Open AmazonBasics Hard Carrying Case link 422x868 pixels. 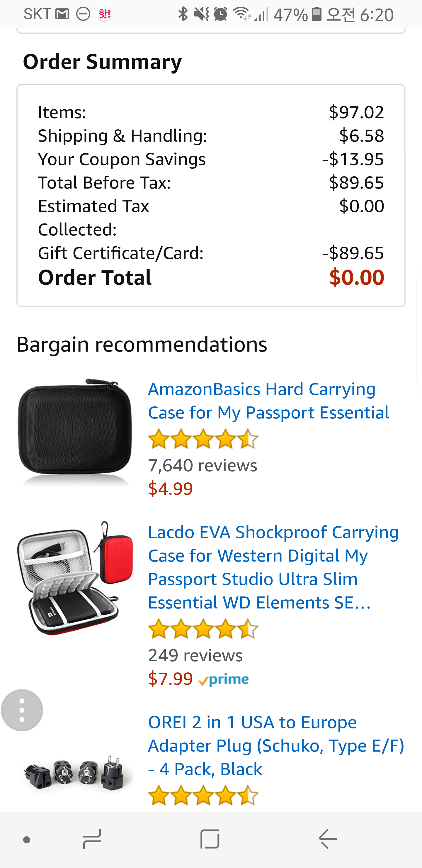[268, 401]
